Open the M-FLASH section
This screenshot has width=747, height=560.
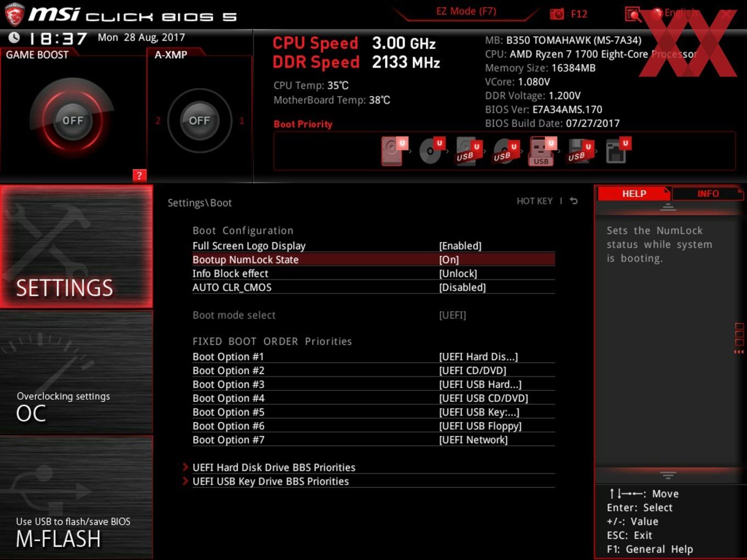coord(76,497)
